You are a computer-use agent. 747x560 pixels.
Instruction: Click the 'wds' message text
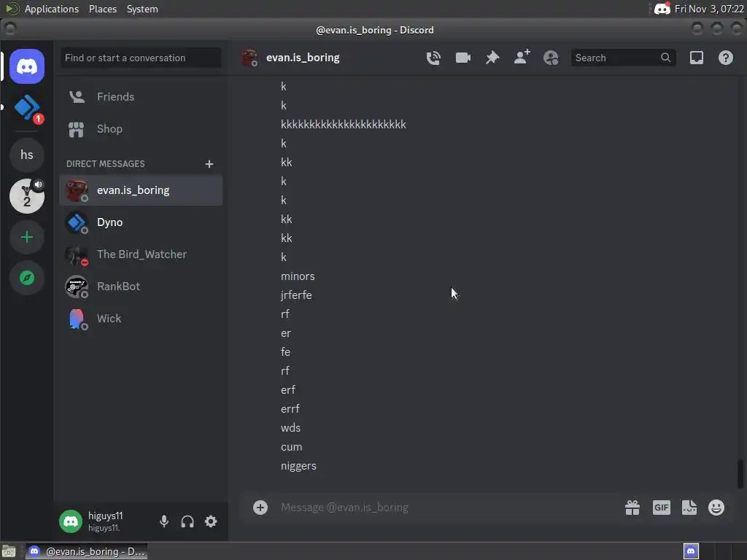coord(290,427)
